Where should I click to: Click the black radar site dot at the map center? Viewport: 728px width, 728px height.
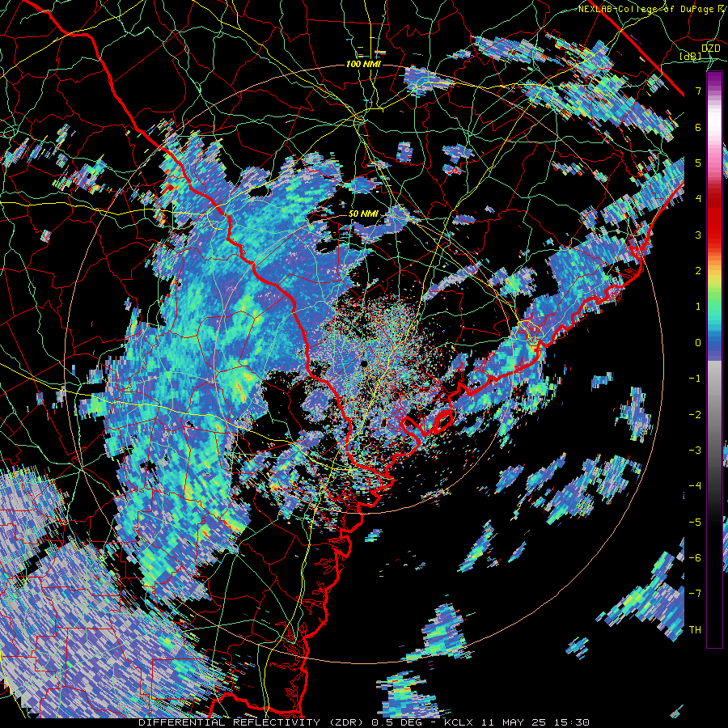pos(364,363)
